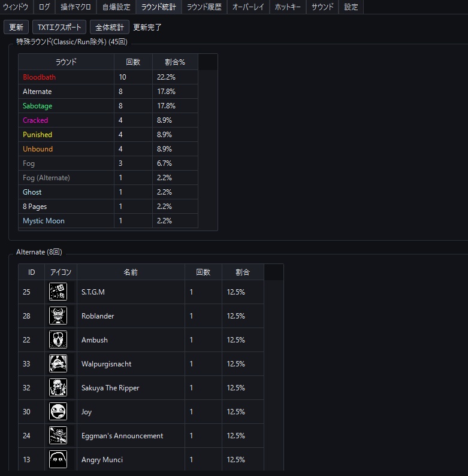Sort by the 回数 column in round table
468x476 pixels.
(x=133, y=62)
